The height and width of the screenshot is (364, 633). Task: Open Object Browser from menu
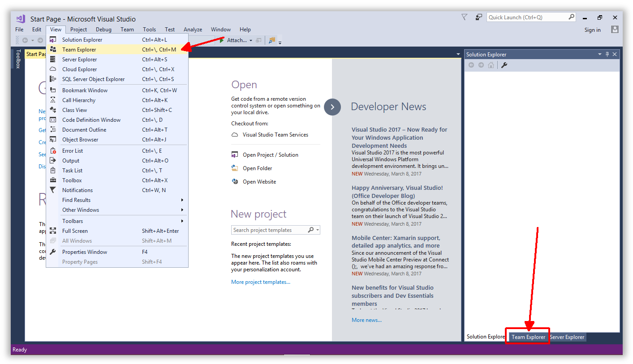click(117, 140)
